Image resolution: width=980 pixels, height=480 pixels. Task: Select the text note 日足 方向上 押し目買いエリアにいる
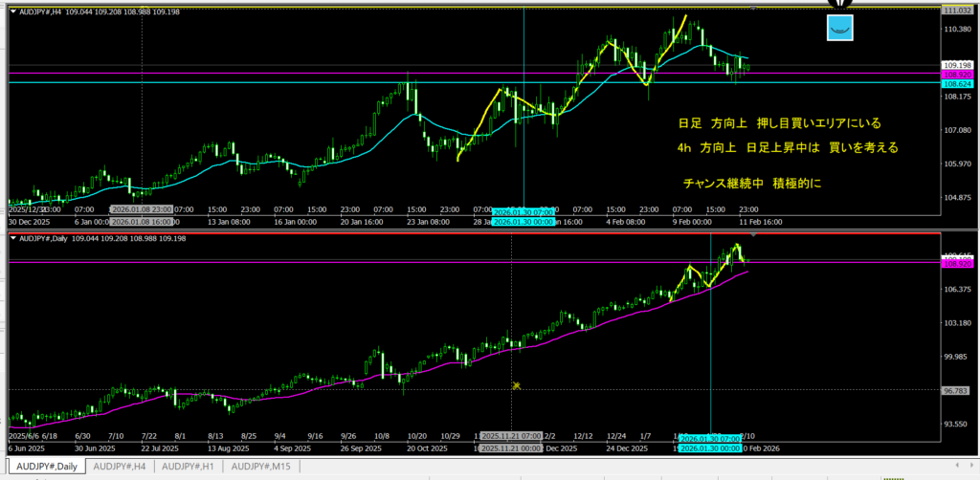point(778,124)
